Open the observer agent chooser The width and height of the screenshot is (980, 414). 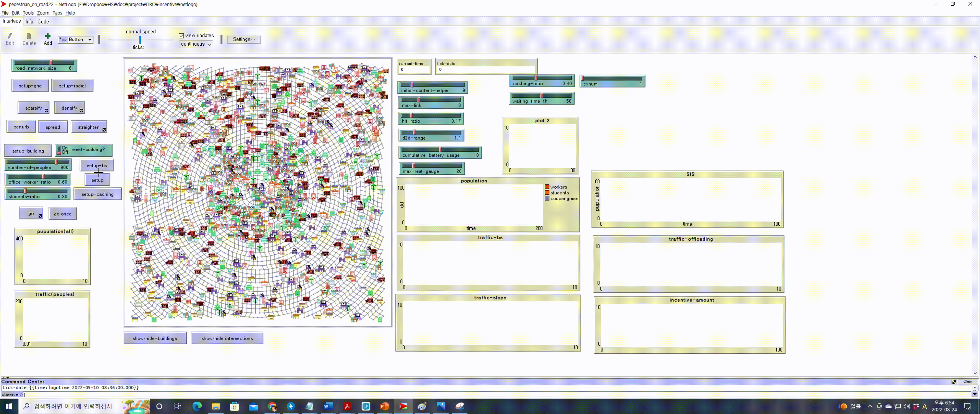(x=12, y=395)
